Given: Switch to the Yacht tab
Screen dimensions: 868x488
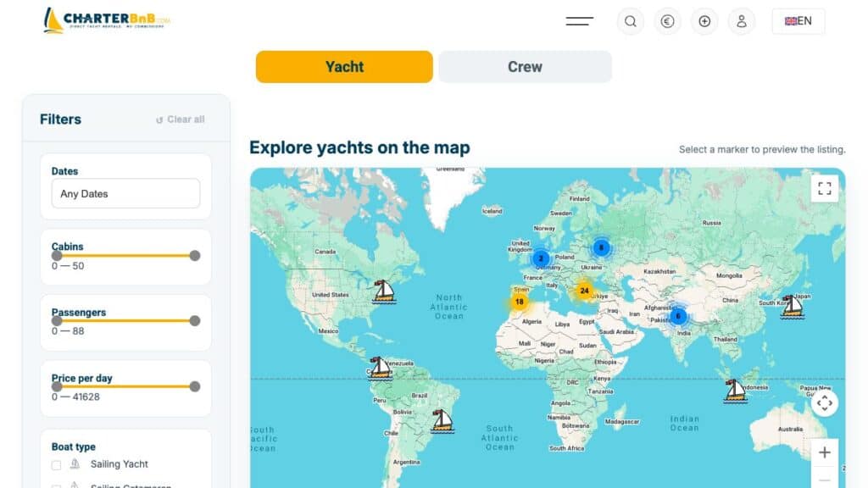Looking at the screenshot, I should click(x=344, y=67).
